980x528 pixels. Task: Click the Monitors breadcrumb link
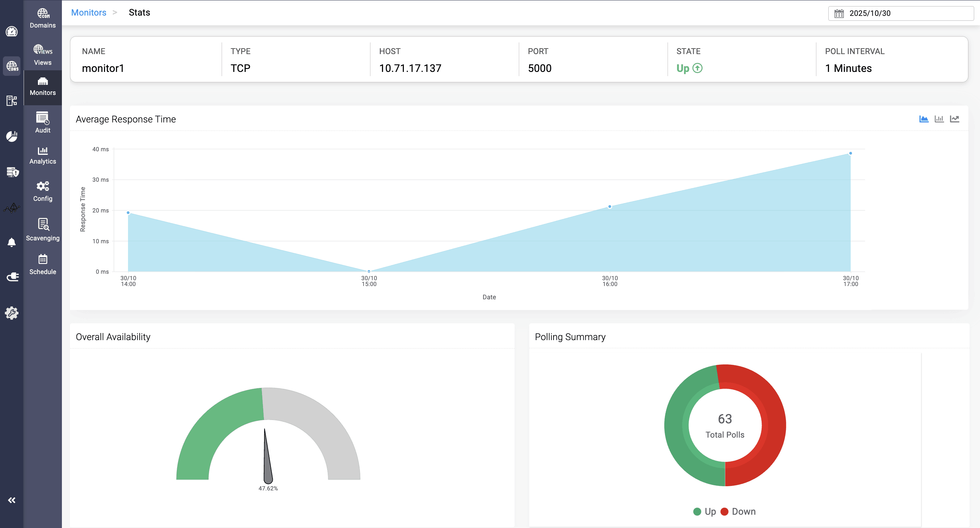coord(89,13)
